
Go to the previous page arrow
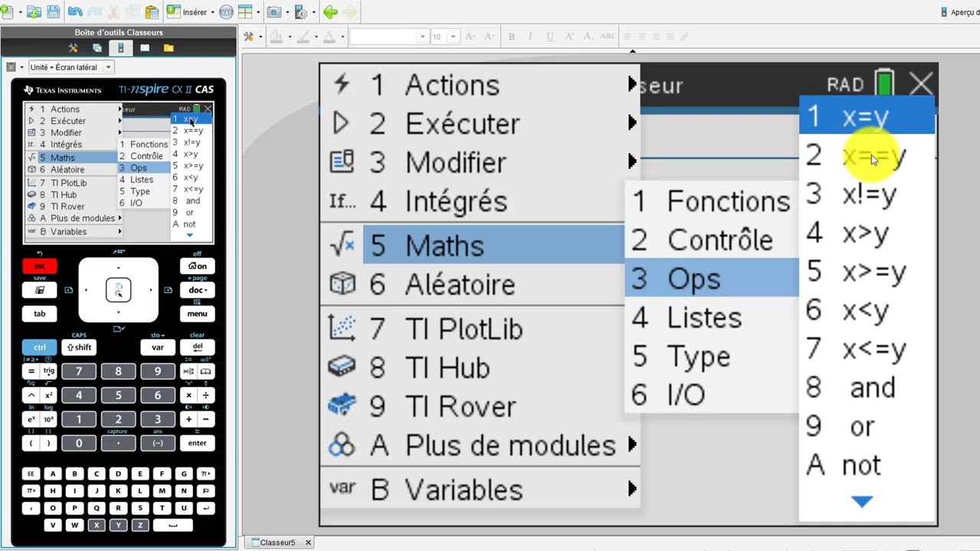pyautogui.click(x=331, y=12)
